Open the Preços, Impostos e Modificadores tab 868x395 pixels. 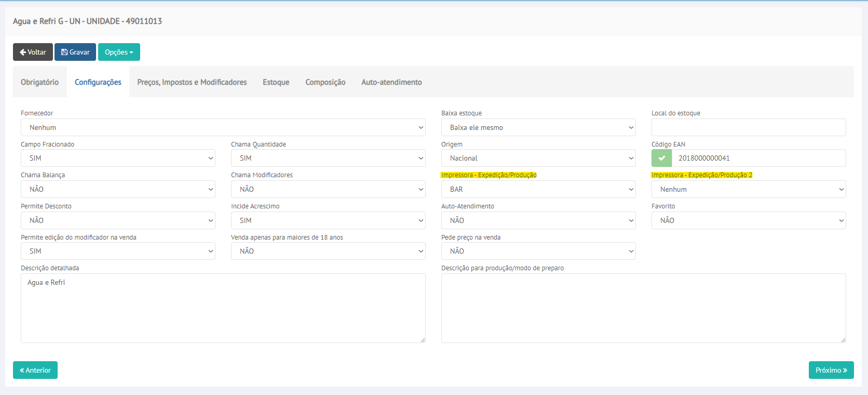coord(192,82)
